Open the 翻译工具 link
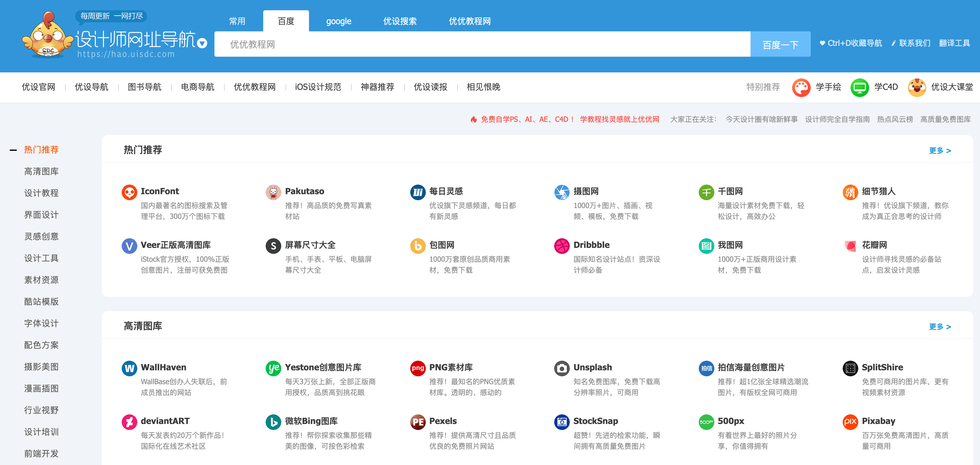This screenshot has width=980, height=465. (x=954, y=43)
